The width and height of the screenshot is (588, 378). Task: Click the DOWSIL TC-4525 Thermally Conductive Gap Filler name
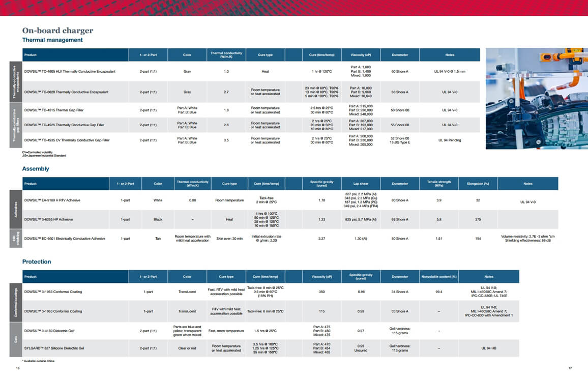(x=64, y=125)
